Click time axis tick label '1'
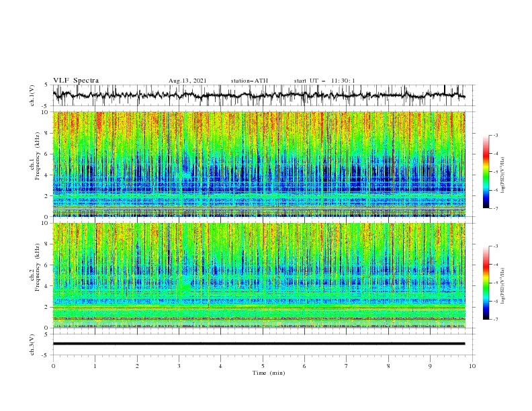The height and width of the screenshot is (411, 532). [95, 366]
